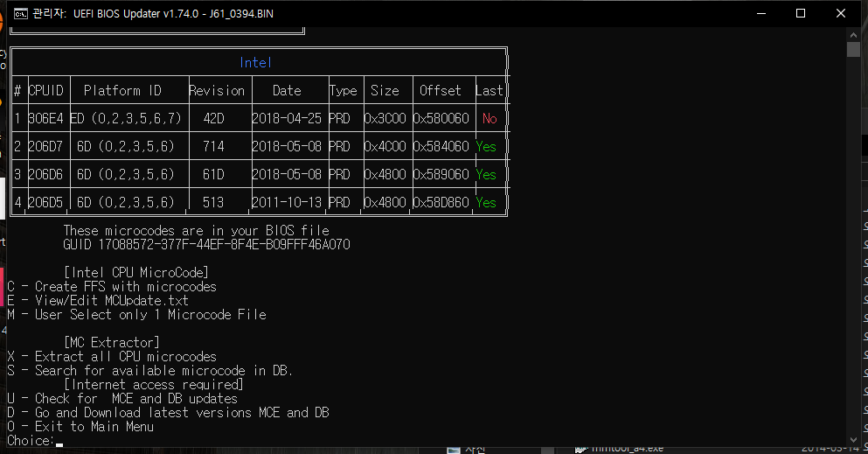The height and width of the screenshot is (454, 868).
Task: Close the UEFI BIOS Updater console
Action: point(840,13)
